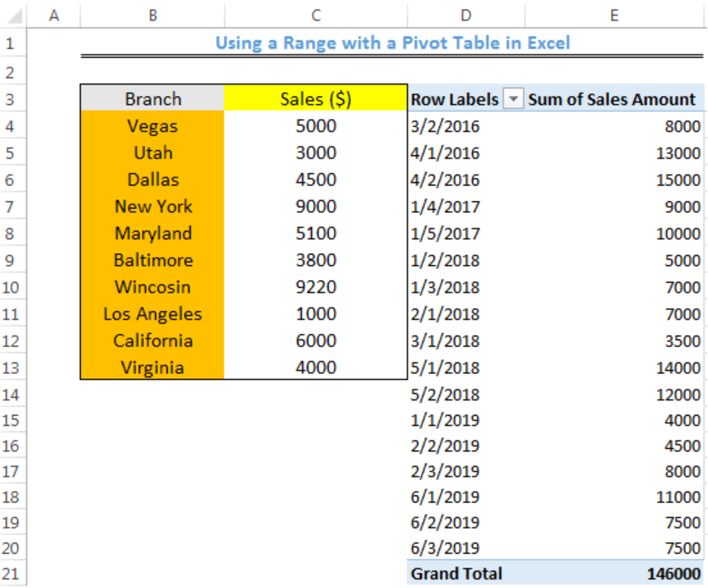Select the Los Angeles branch cell

tap(154, 314)
